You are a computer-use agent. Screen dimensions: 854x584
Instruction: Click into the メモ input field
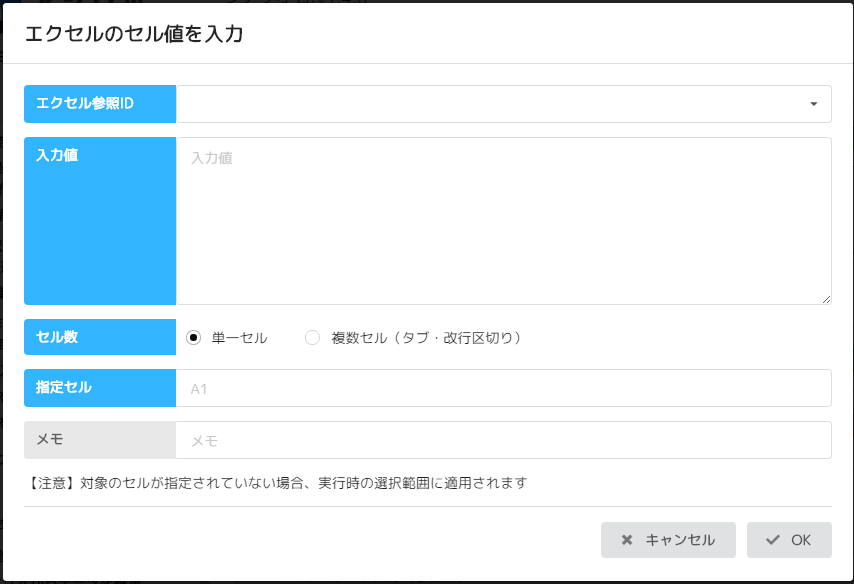(503, 440)
